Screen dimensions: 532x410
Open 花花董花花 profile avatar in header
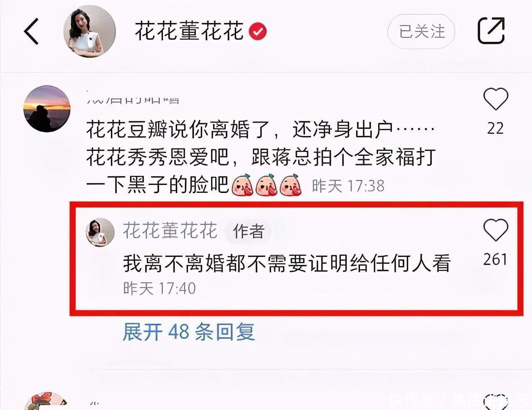(89, 32)
